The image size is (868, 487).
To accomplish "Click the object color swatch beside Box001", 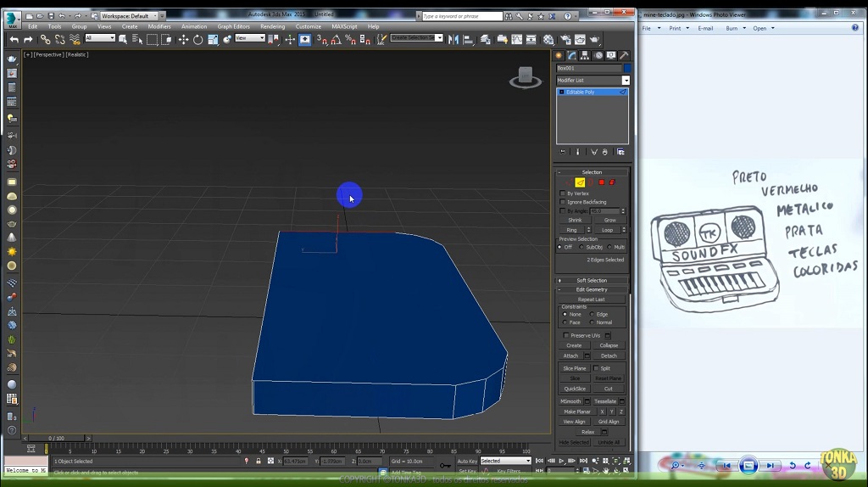I will click(x=627, y=68).
